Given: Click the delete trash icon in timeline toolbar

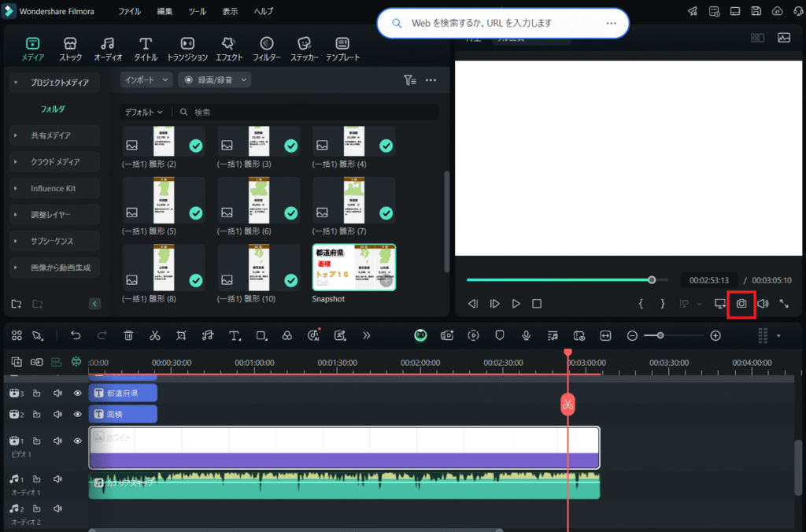Looking at the screenshot, I should click(128, 335).
